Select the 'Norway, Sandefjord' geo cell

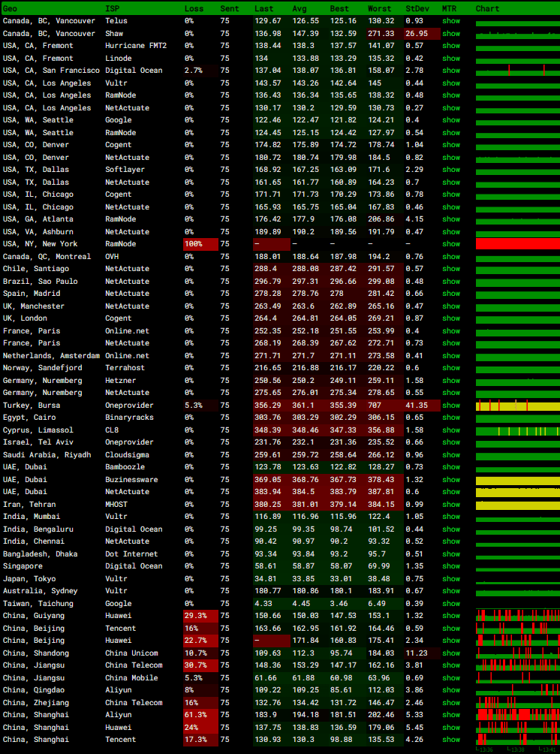tap(43, 368)
